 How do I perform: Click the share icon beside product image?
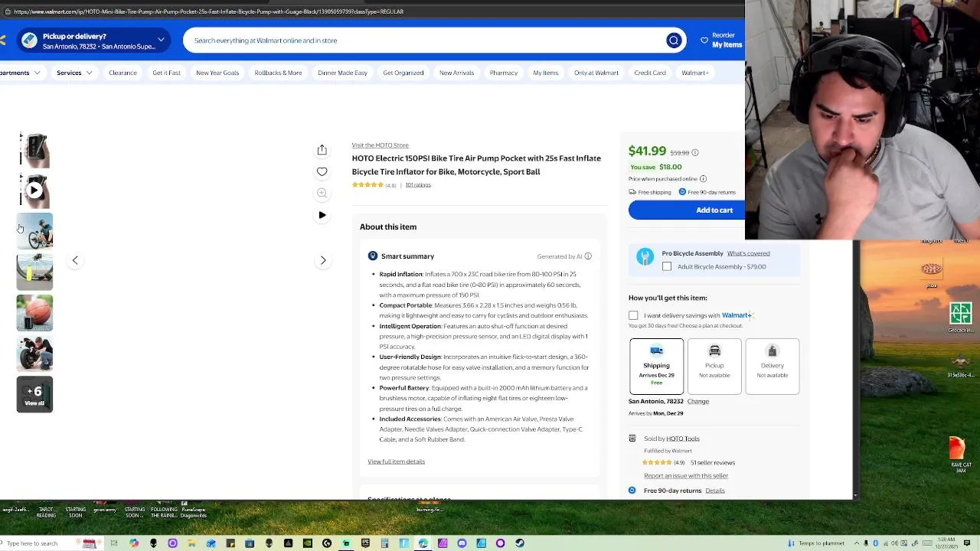322,150
